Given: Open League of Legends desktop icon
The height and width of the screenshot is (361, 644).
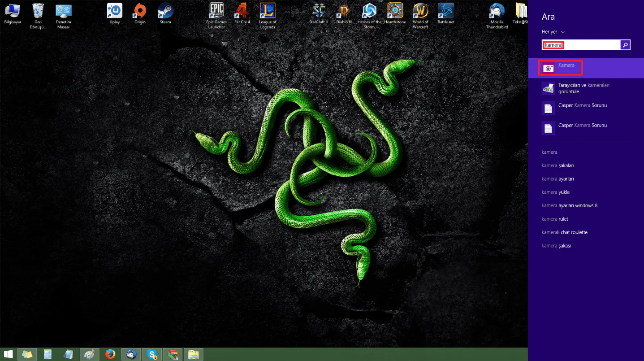Looking at the screenshot, I should (x=268, y=14).
